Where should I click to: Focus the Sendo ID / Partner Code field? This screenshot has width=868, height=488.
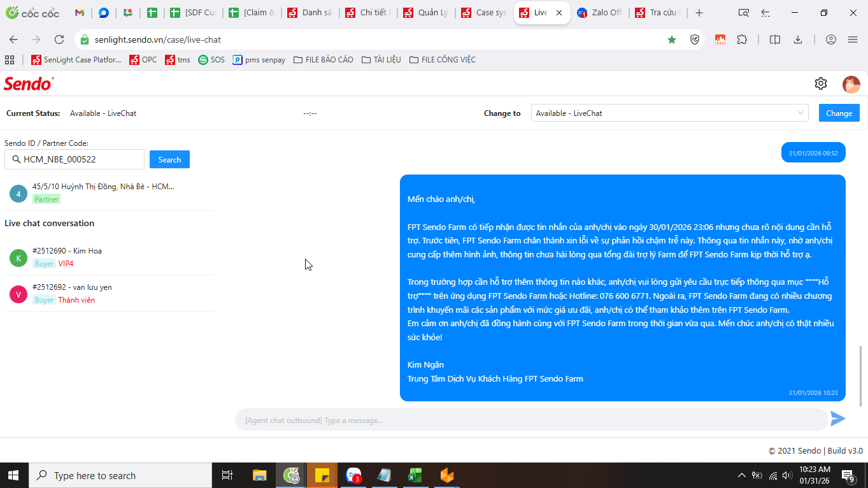pos(75,159)
